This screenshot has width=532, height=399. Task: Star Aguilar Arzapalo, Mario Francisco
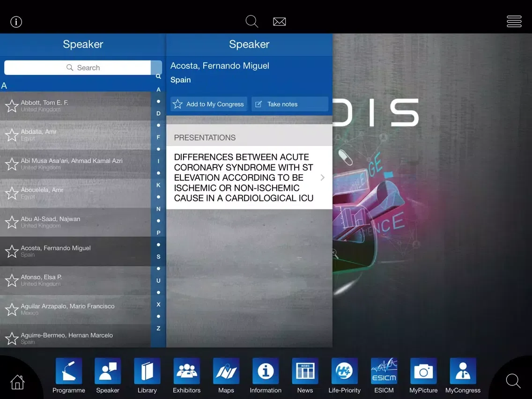pos(12,310)
